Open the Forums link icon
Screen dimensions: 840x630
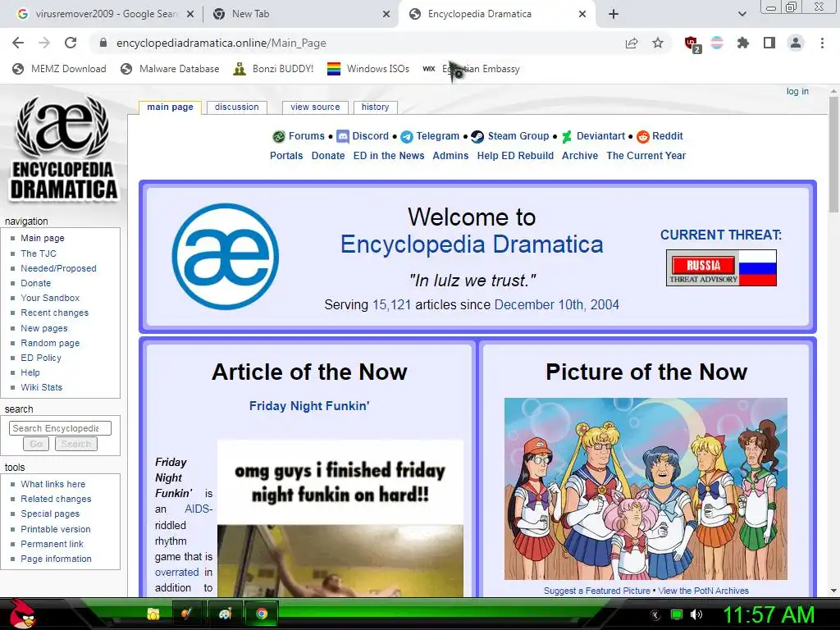click(x=279, y=137)
